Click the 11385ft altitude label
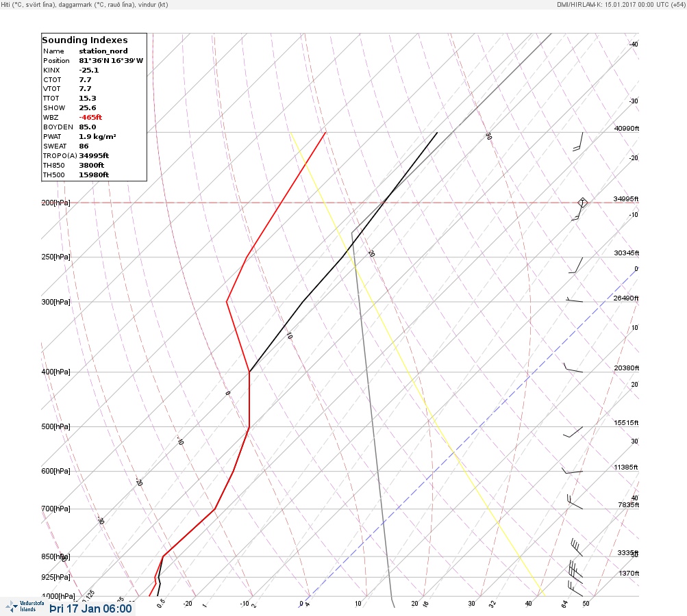The image size is (687, 616). (x=626, y=467)
